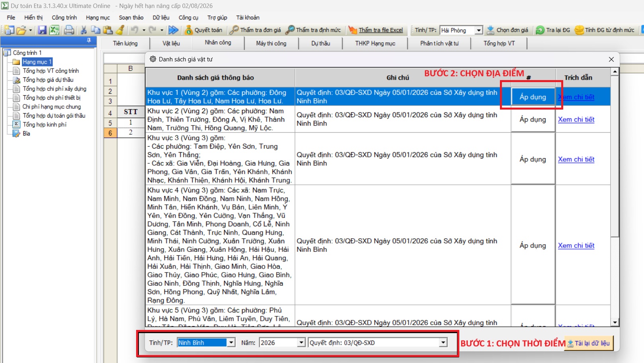Open the Dữ liệu menu
The width and height of the screenshot is (644, 363).
coord(161,18)
